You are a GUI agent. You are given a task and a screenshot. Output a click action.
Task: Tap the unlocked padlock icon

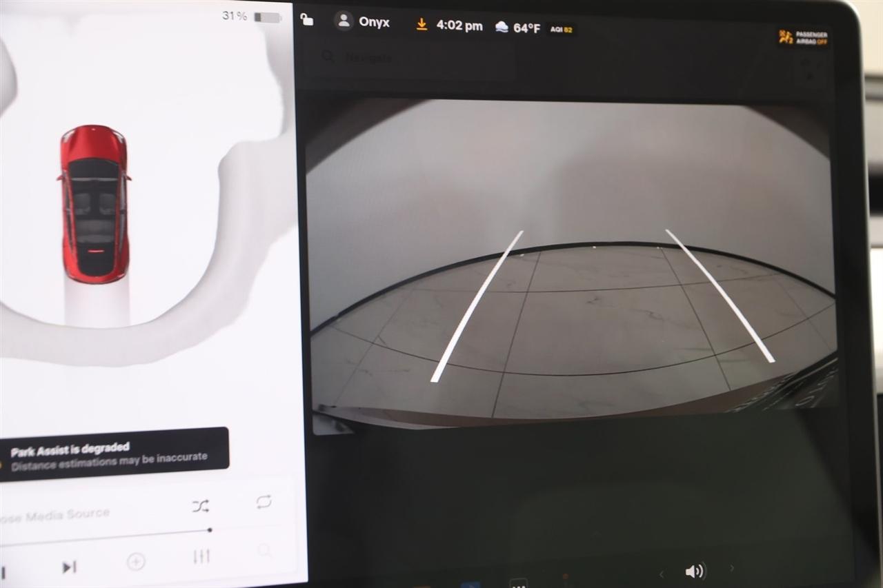tap(307, 20)
